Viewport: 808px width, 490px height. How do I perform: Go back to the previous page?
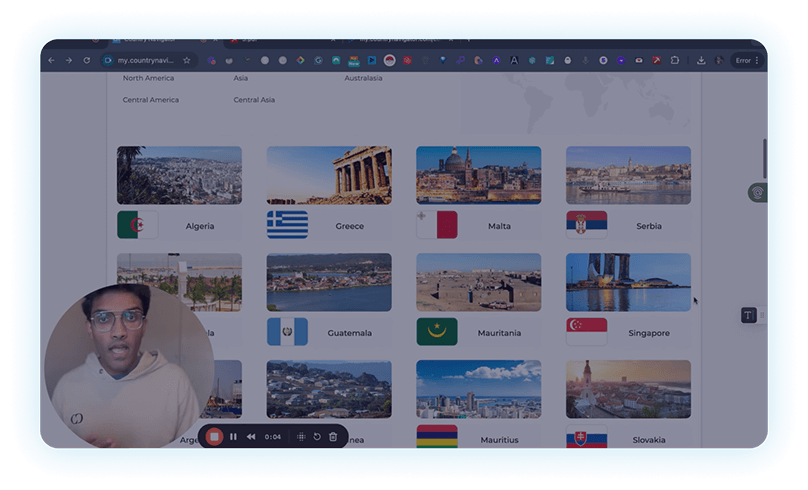tap(52, 60)
